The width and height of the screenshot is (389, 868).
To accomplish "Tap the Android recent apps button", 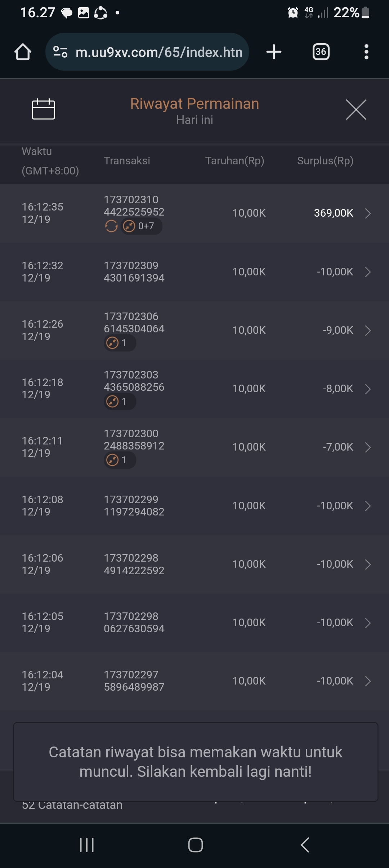I will 87,845.
